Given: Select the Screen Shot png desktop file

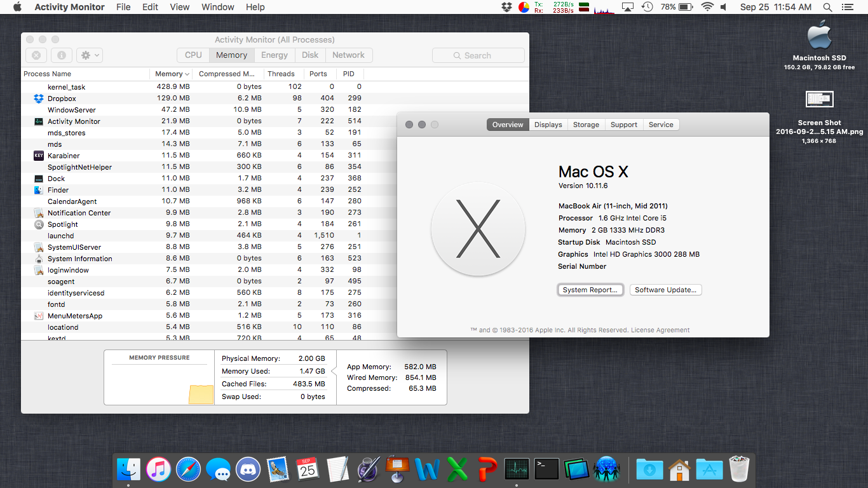Looking at the screenshot, I should pyautogui.click(x=820, y=99).
